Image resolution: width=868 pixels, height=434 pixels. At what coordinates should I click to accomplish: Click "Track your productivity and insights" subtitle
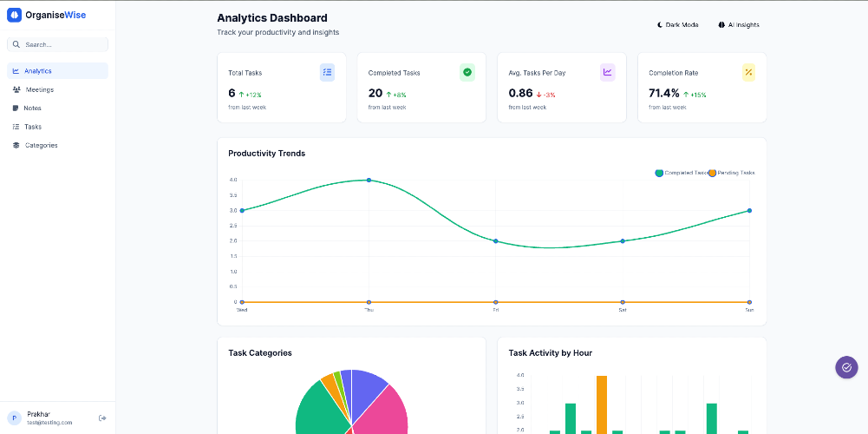coord(277,33)
